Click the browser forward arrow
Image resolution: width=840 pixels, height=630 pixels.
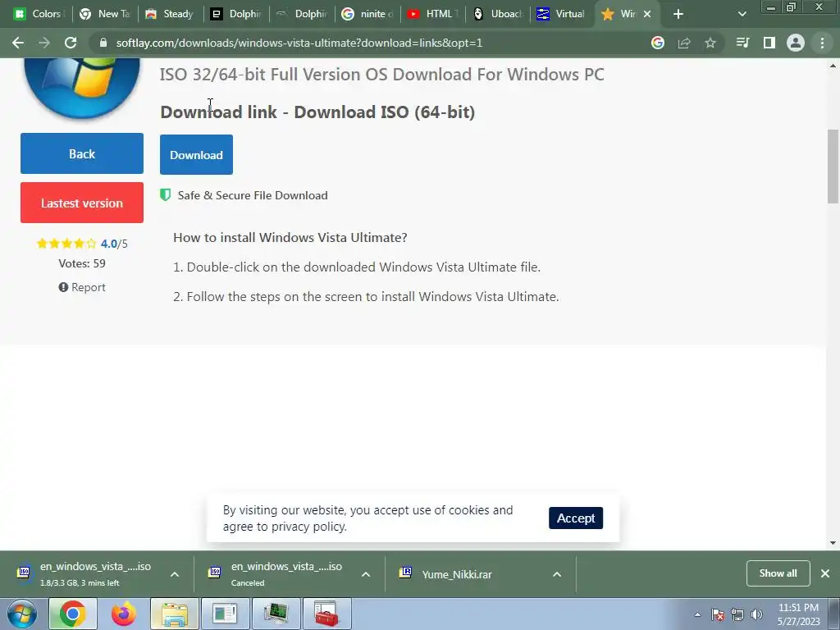coord(44,43)
